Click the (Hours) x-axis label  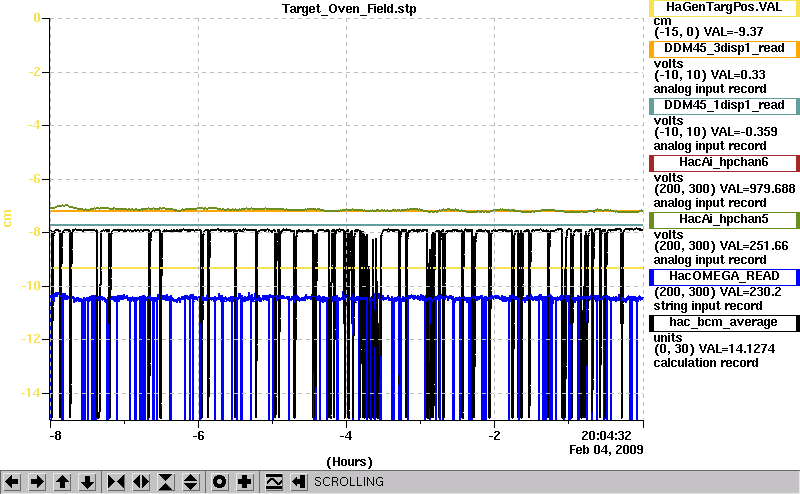pyautogui.click(x=349, y=462)
